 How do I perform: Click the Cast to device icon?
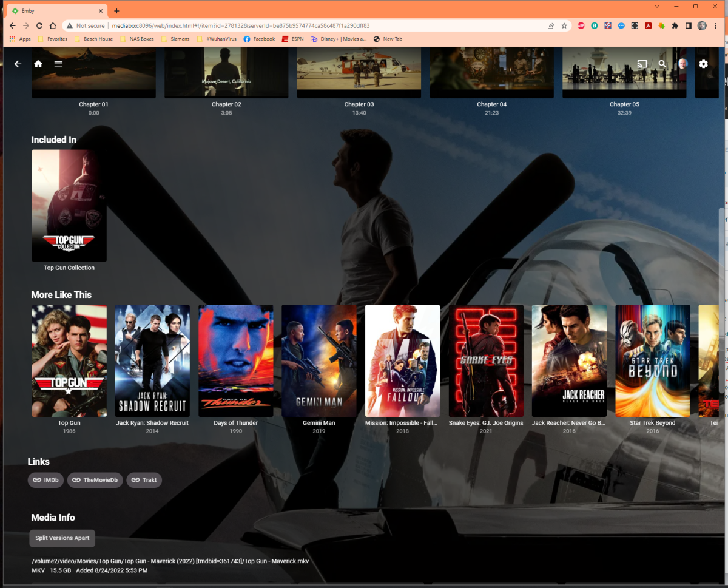pos(642,64)
